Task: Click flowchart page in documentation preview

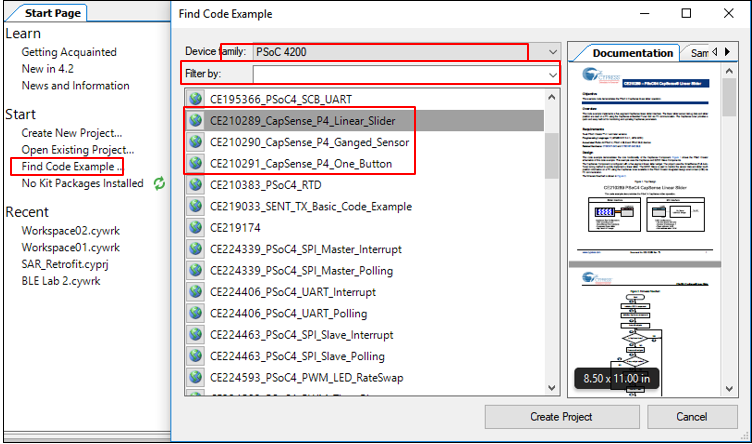Action: 645,332
